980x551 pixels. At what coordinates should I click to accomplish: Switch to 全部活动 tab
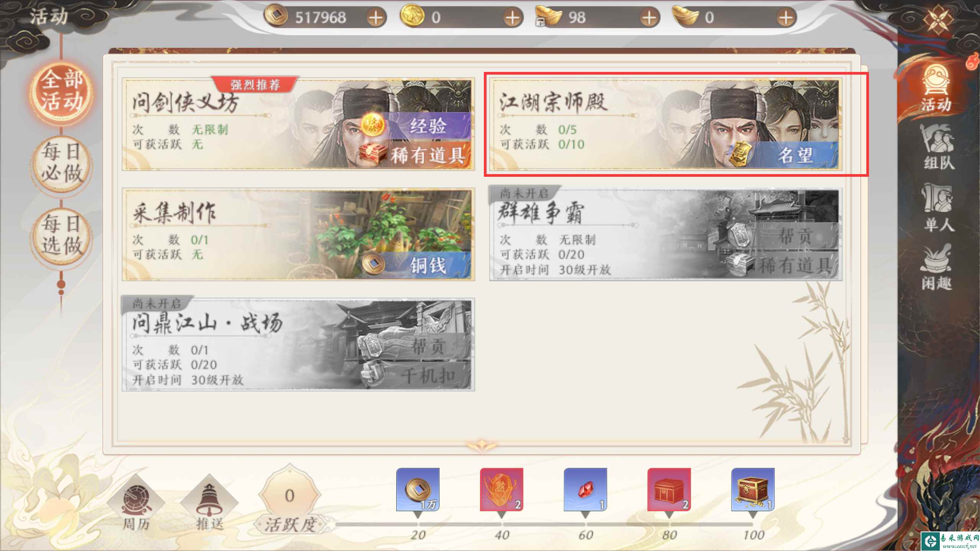(62, 91)
